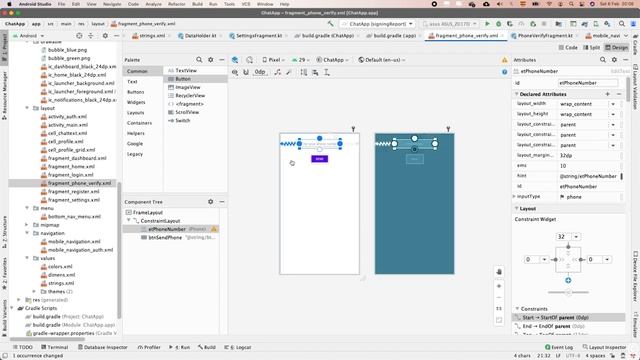Open Attributes panel settings gear
Viewport: 640px width, 360px height.
click(614, 60)
